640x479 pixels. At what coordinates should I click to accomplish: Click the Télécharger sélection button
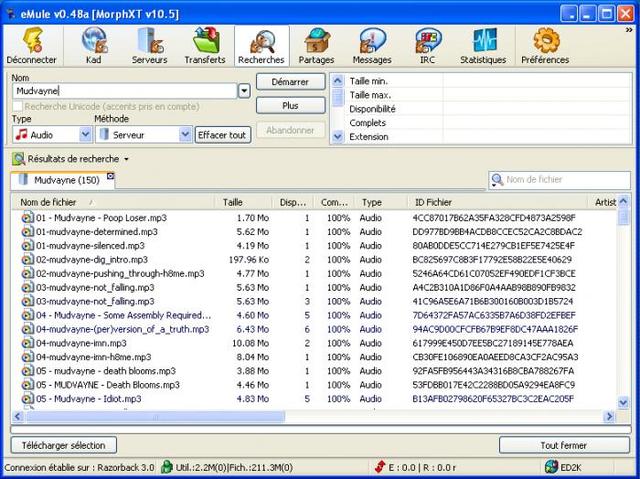(64, 446)
